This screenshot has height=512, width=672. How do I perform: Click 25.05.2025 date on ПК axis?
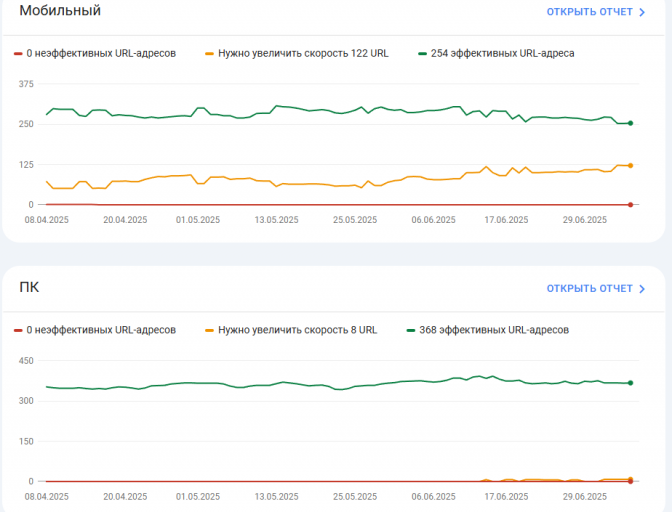355,497
